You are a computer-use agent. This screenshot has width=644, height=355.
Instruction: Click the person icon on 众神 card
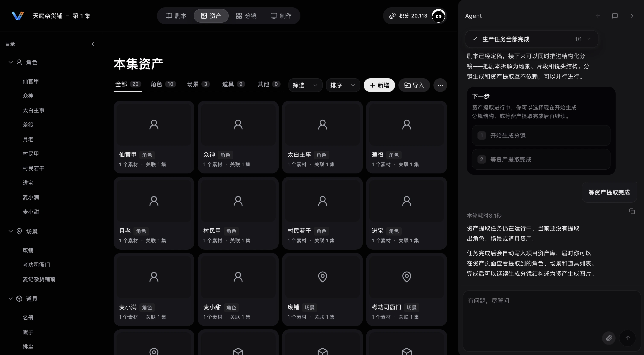coord(238,124)
